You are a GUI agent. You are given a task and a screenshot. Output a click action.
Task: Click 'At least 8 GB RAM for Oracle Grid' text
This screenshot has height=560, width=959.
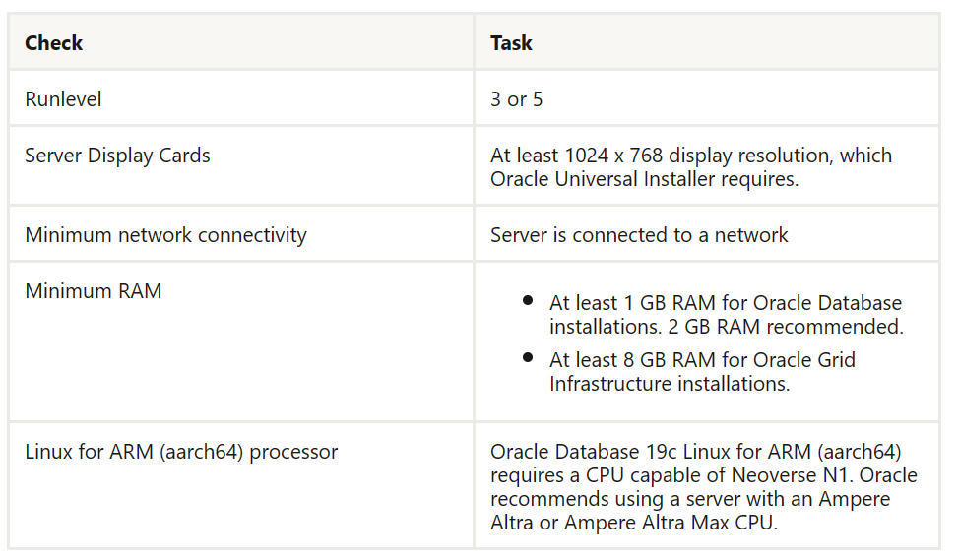[x=702, y=360]
